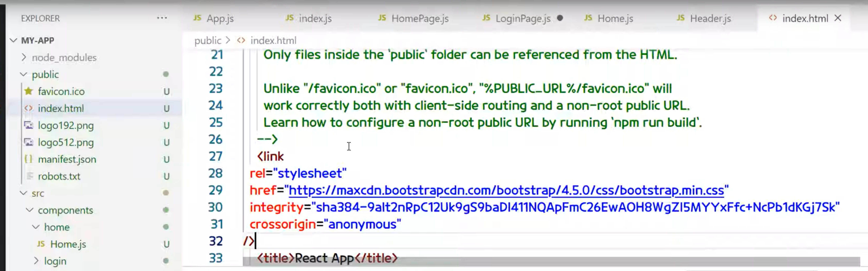The image size is (868, 271).
Task: Click the 'public' breadcrumb segment
Action: tap(208, 41)
